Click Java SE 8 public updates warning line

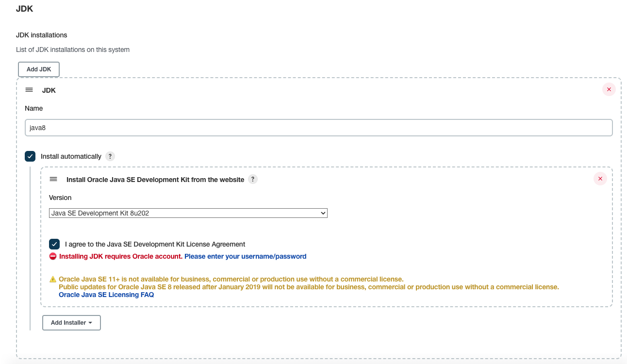(x=309, y=287)
